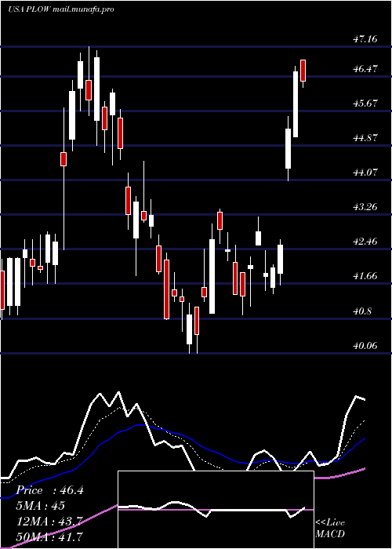Click the 47.16 price axis label
This screenshot has width=392, height=549.
[x=365, y=39]
